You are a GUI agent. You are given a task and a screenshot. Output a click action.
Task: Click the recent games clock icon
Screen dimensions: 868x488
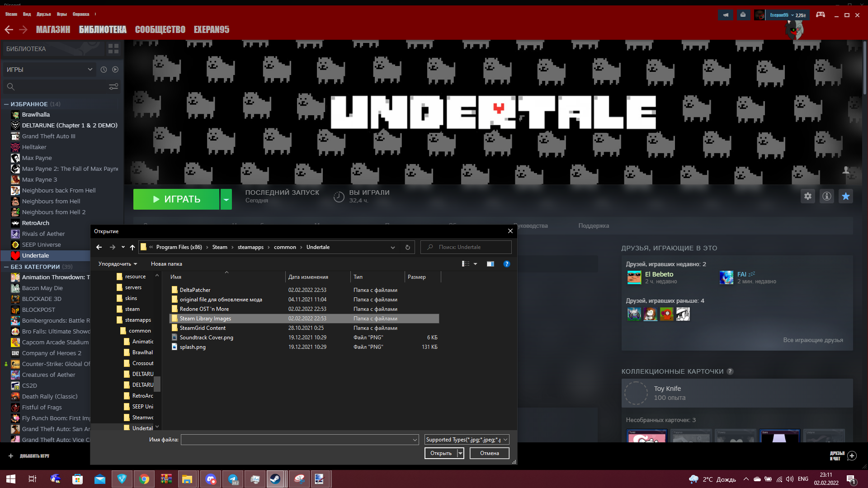104,70
